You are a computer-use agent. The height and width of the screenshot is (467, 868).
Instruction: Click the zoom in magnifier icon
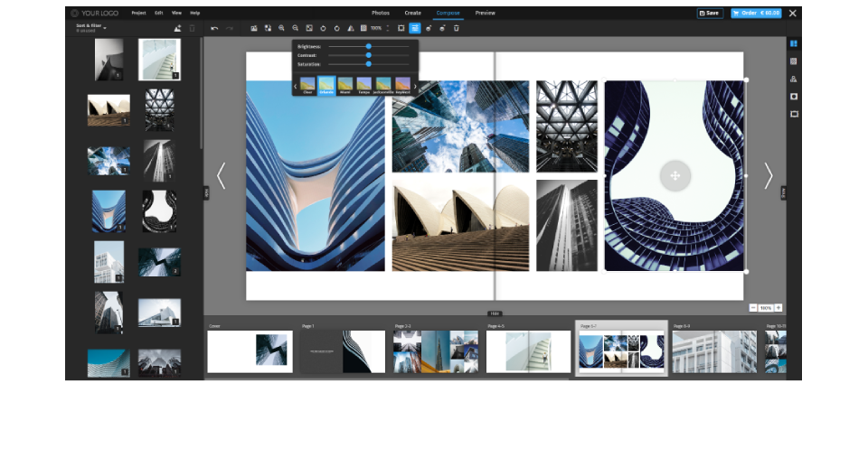pos(281,28)
